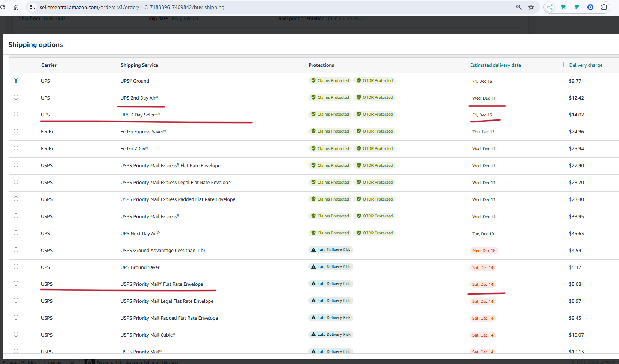Bookmark this page with the star icon
Screen dimensions: 619x364
(531, 7)
